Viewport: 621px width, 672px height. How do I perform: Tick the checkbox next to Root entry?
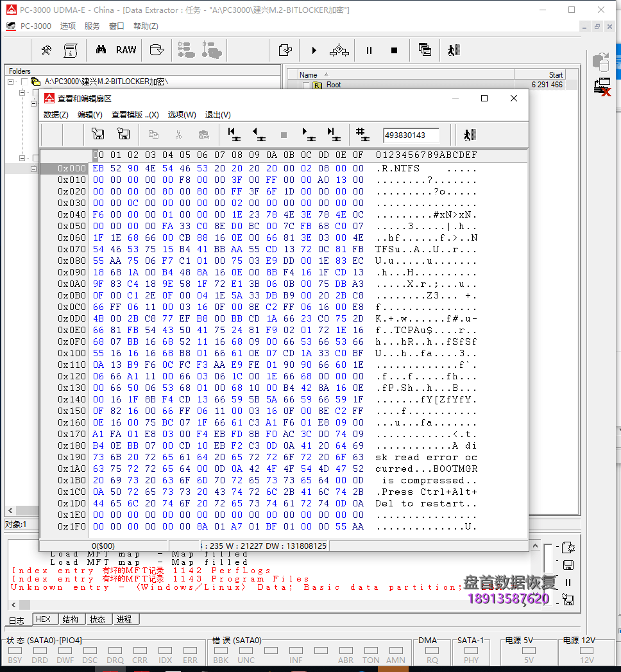click(x=306, y=85)
